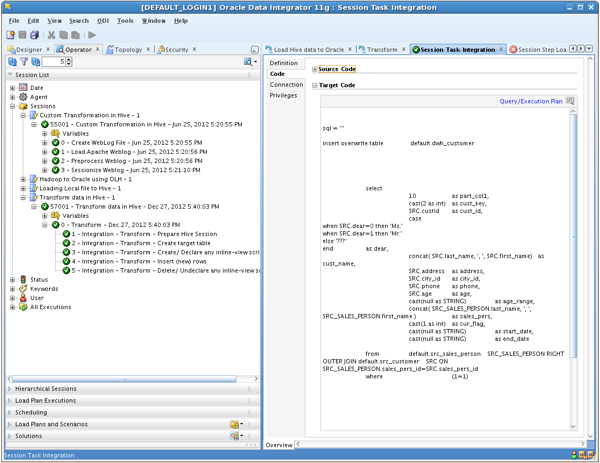Close Load Hive data to Oracle tab
The width and height of the screenshot is (600, 463).
click(x=350, y=49)
